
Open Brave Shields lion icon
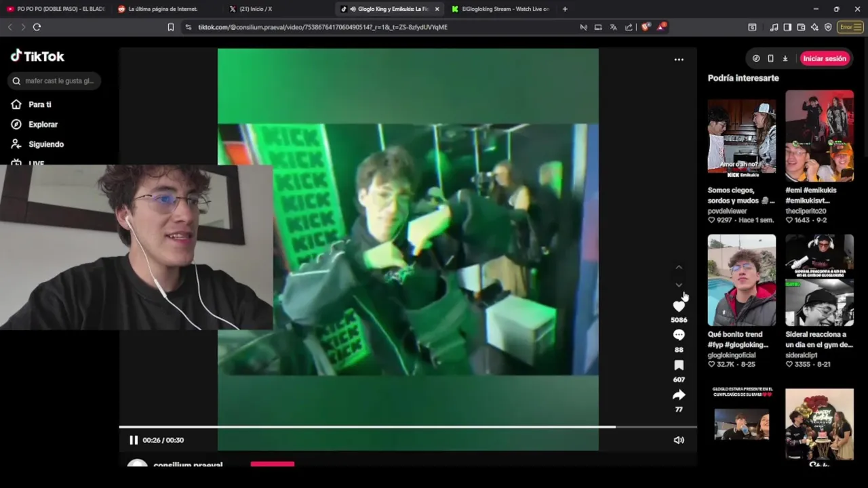pyautogui.click(x=645, y=27)
